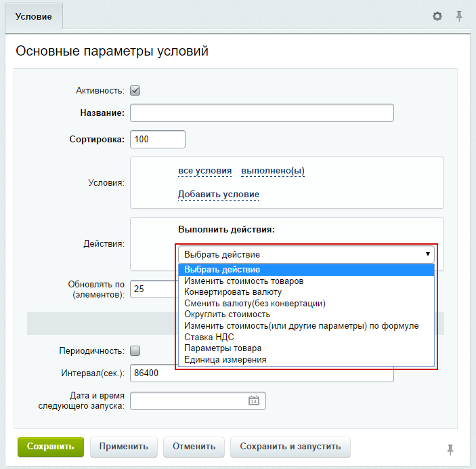Collapse the Выбрать действие dropdown
The image size is (476, 469).
tap(305, 254)
